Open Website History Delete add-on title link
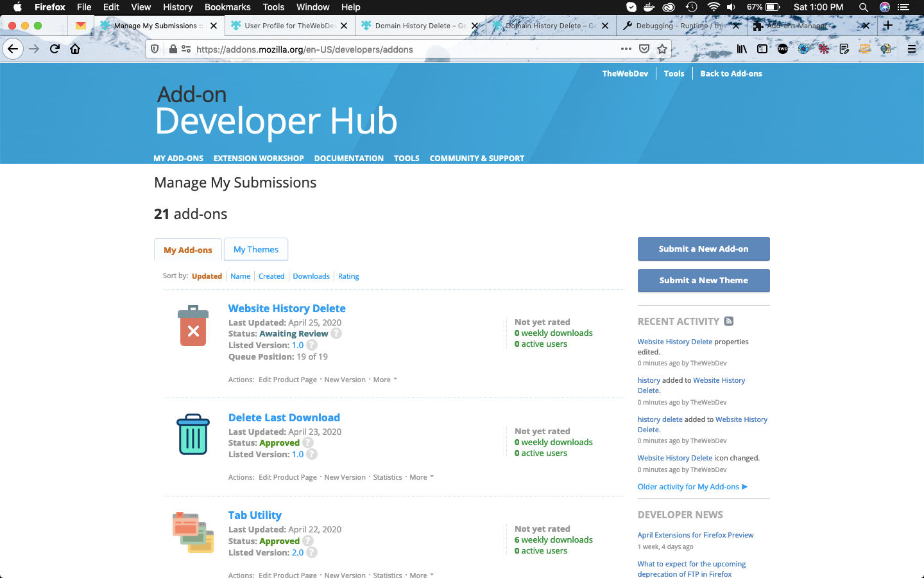 (x=287, y=308)
